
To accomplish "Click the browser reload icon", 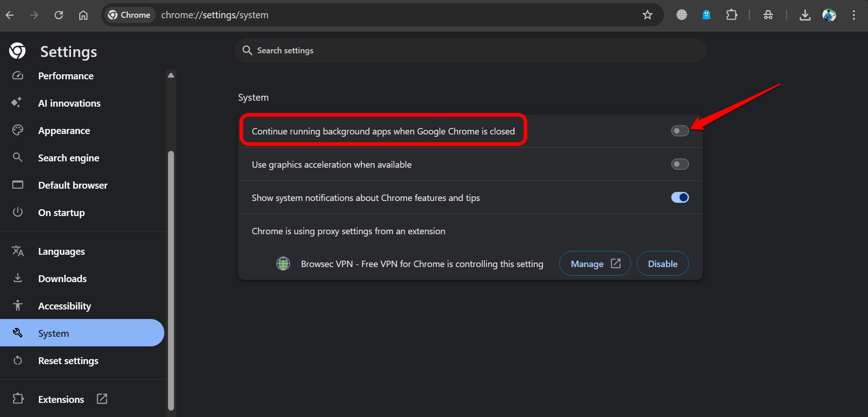I will click(59, 15).
